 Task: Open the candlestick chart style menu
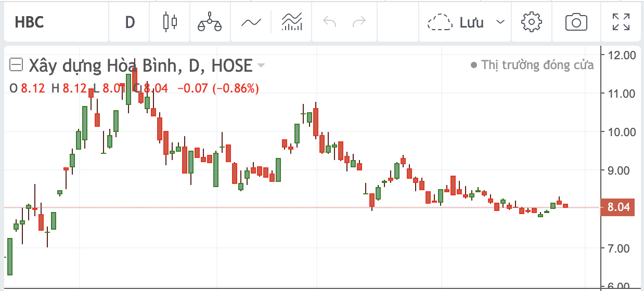pyautogui.click(x=170, y=22)
